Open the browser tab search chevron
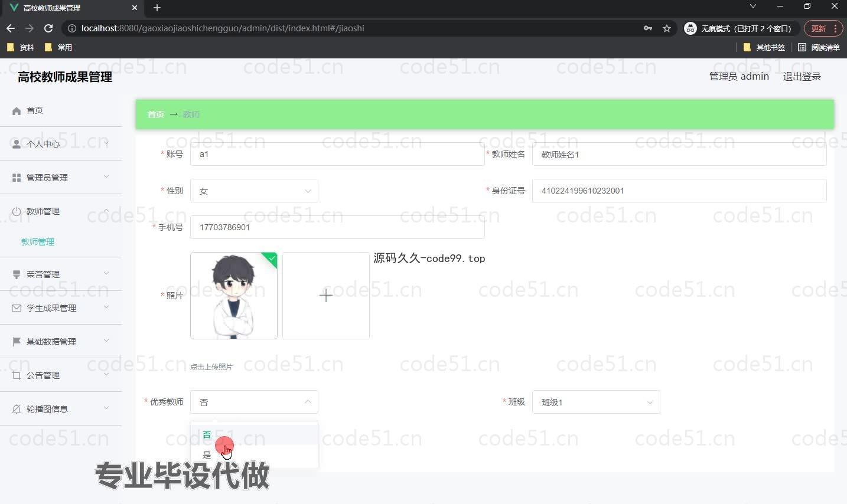This screenshot has width=847, height=504. point(752,6)
